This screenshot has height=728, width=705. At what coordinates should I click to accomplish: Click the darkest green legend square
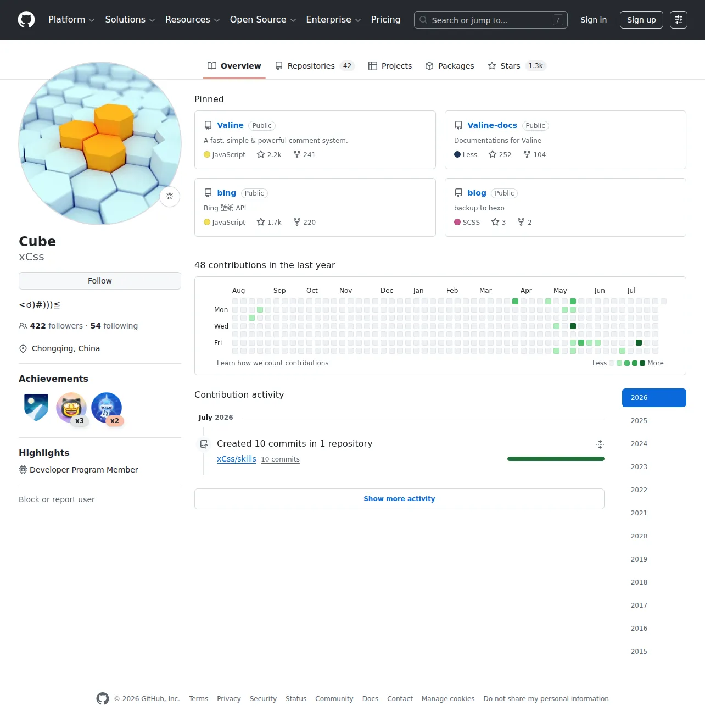[642, 363]
